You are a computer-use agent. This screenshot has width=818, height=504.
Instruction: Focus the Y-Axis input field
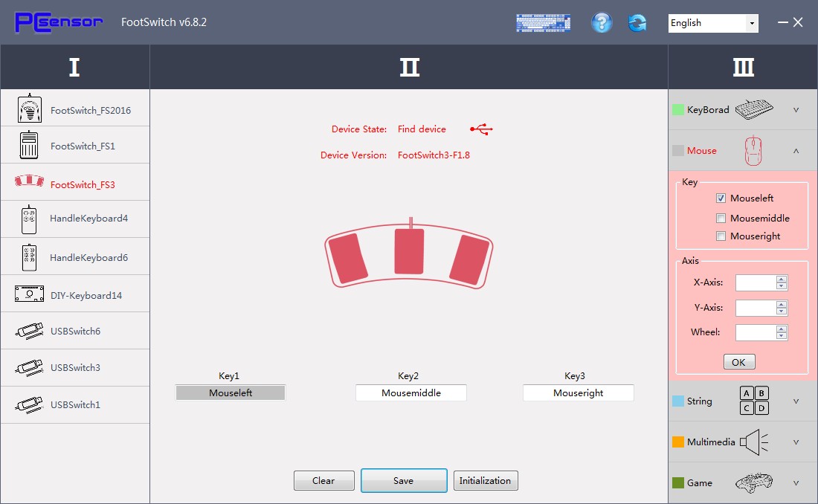coord(756,308)
